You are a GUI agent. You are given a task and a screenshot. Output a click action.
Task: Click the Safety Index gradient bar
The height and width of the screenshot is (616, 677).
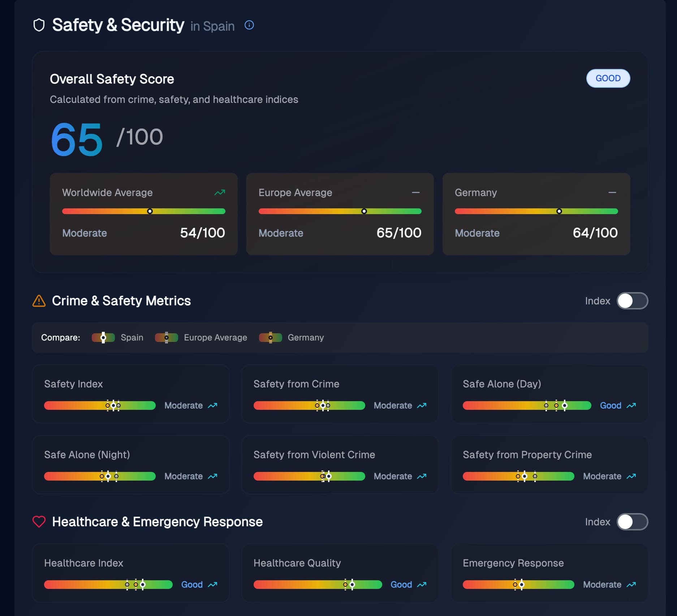(x=100, y=405)
